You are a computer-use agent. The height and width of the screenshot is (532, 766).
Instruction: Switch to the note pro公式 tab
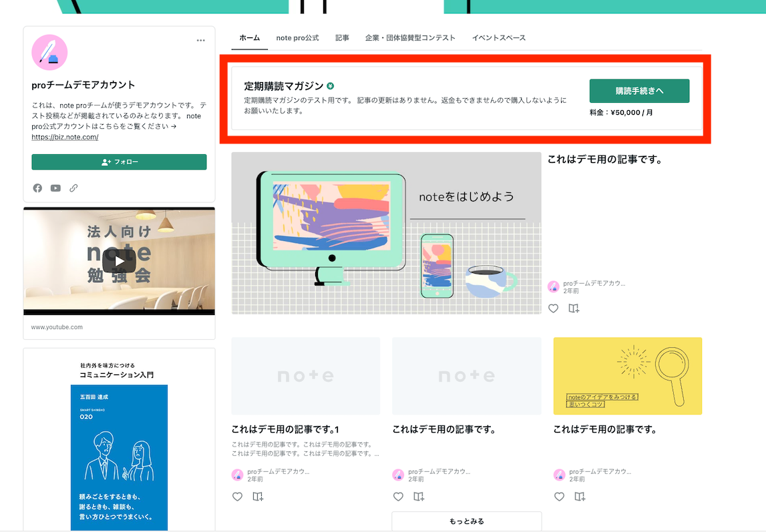pos(297,37)
